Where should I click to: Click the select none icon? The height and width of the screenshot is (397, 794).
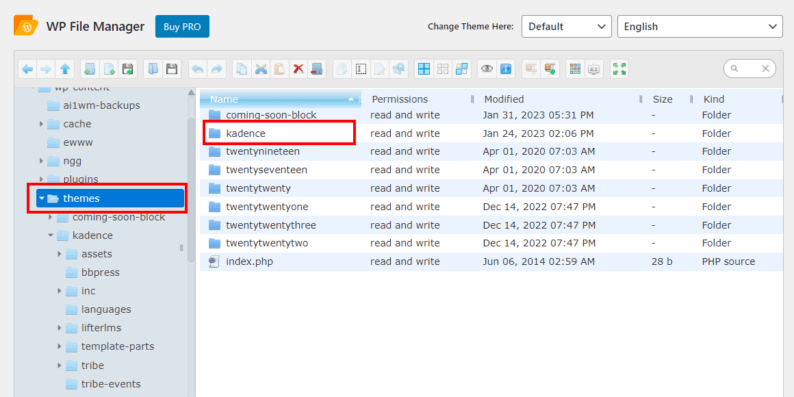point(443,69)
